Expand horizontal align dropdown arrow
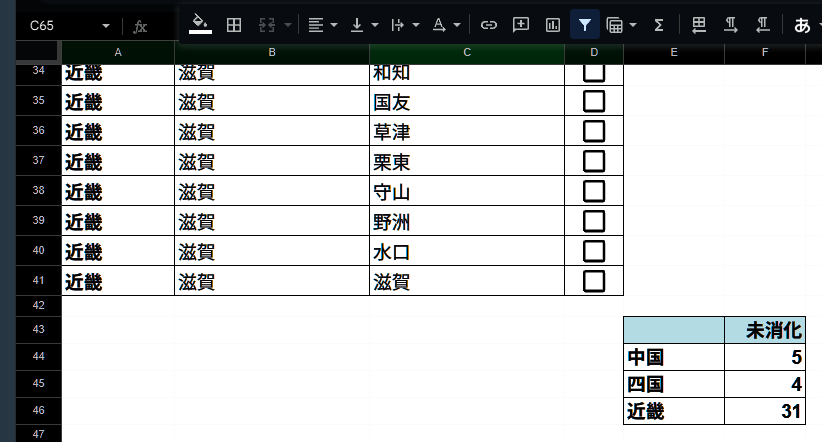 click(334, 25)
